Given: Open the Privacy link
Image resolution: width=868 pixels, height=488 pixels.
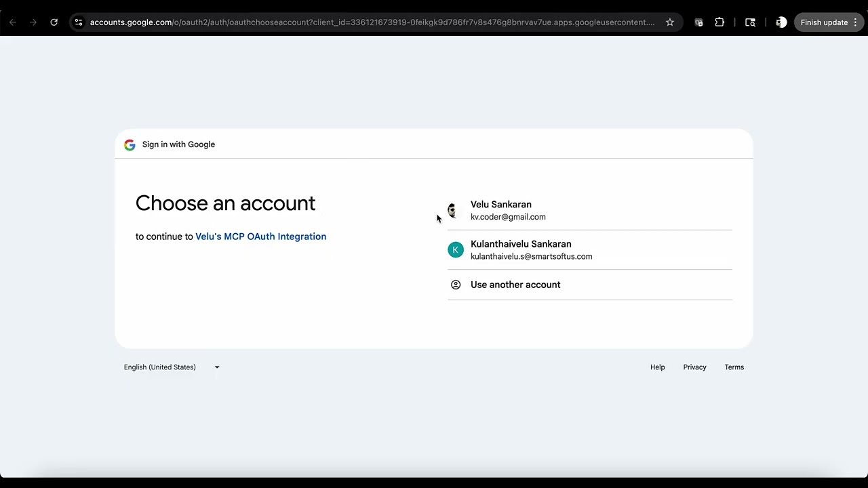Looking at the screenshot, I should pyautogui.click(x=694, y=367).
